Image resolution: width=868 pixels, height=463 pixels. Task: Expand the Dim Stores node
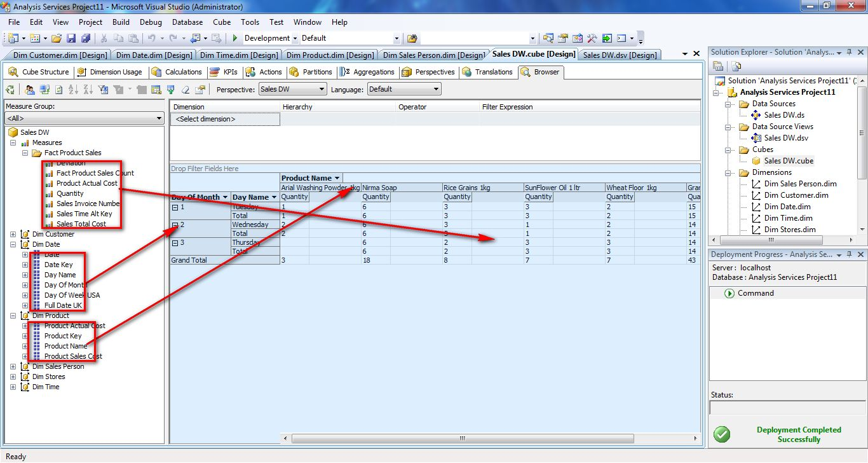[x=13, y=377]
